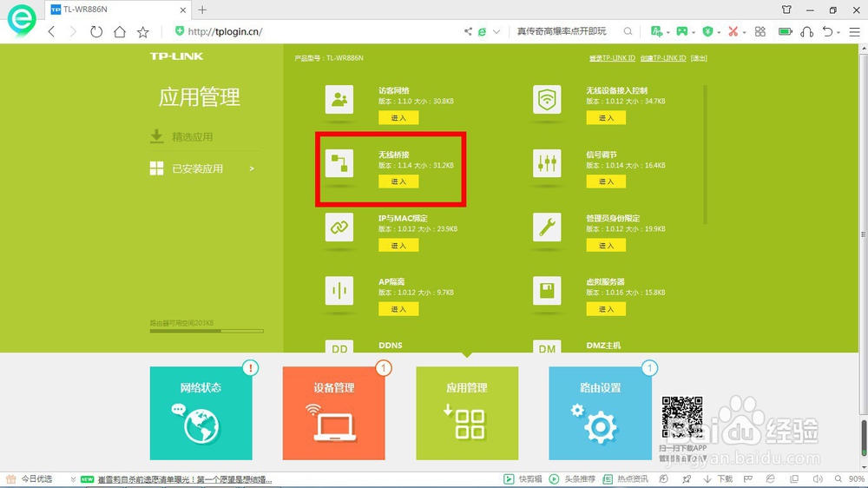Open the translate toolbar icon

coord(656,31)
